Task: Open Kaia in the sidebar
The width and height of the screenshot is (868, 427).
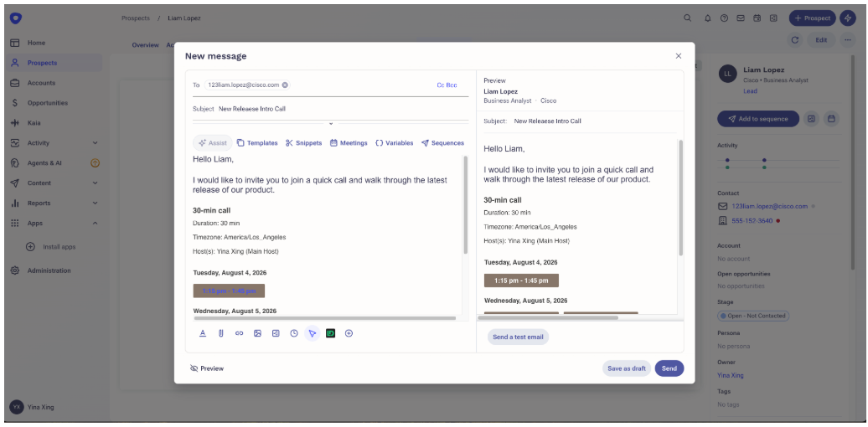Action: tap(54, 123)
